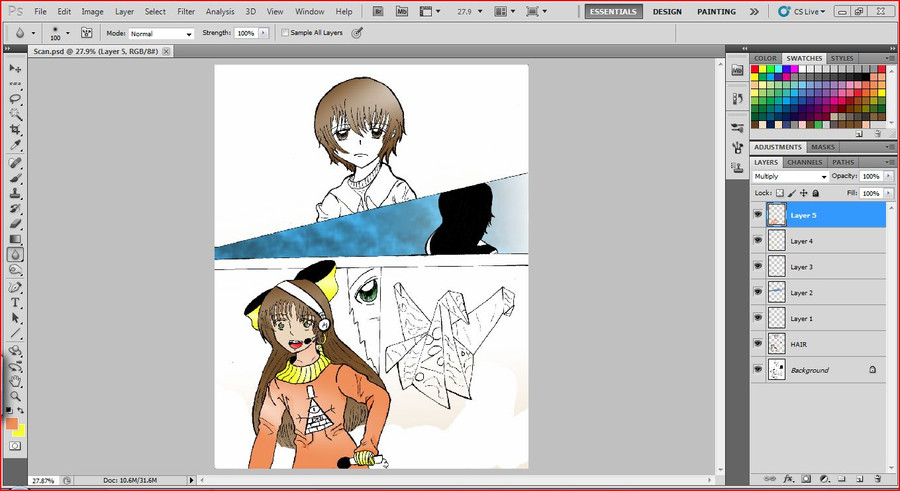Select the Quick Selection tool

[x=15, y=114]
